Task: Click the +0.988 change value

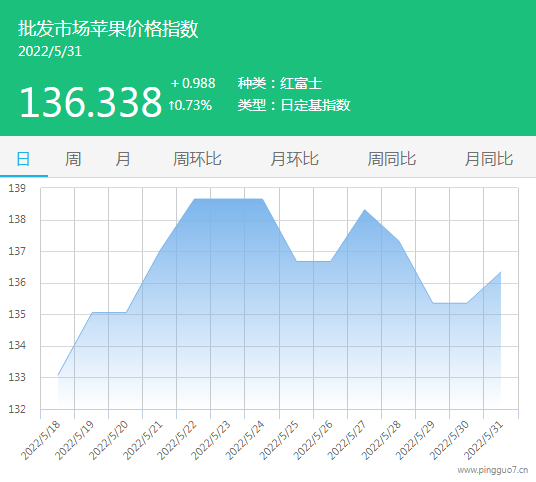Action: (x=193, y=83)
